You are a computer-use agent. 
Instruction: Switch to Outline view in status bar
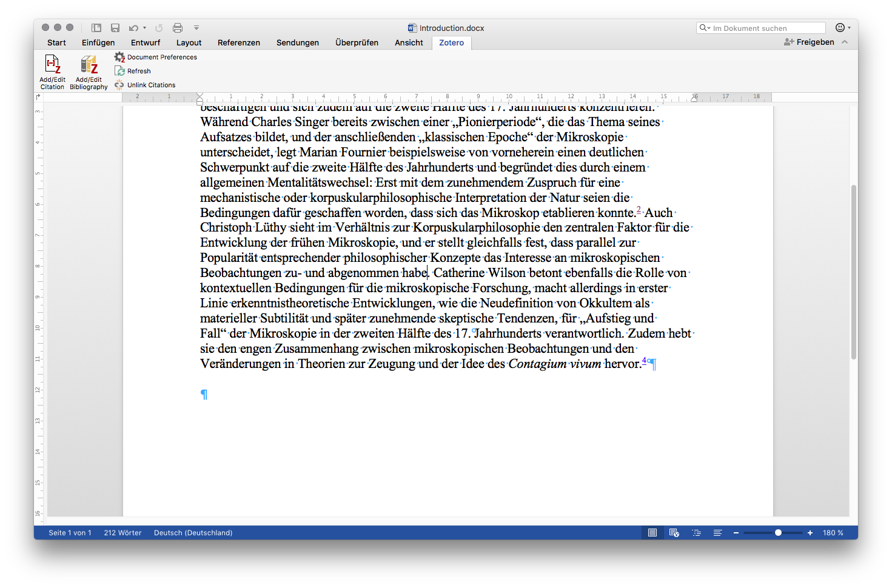click(x=696, y=533)
